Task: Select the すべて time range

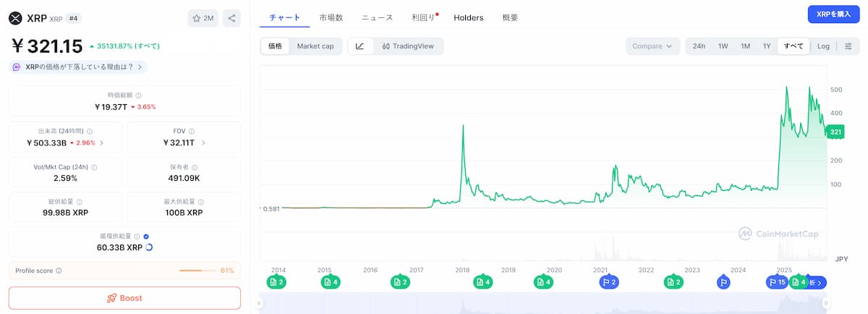Action: [793, 46]
